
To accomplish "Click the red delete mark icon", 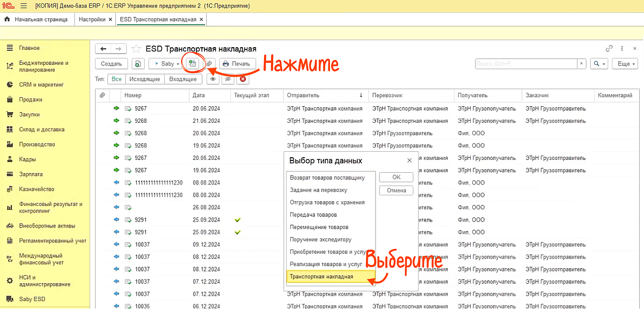I will tap(243, 79).
